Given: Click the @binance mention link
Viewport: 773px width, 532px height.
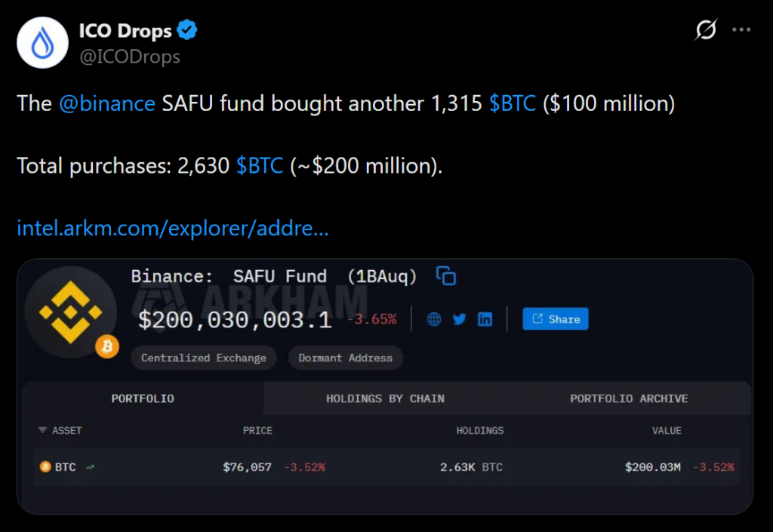Looking at the screenshot, I should pyautogui.click(x=106, y=103).
